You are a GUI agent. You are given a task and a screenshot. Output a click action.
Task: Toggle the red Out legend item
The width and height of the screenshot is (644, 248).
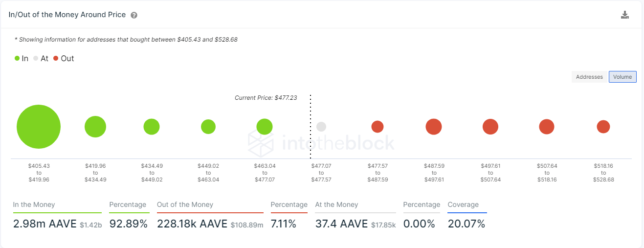coord(64,58)
